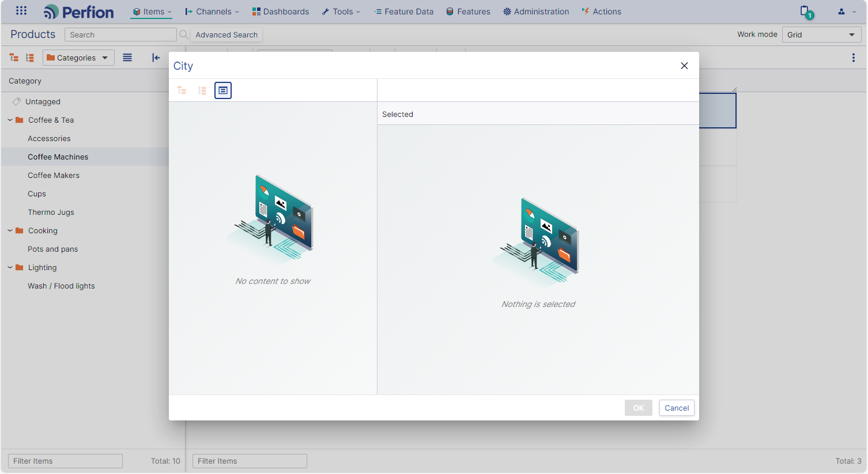868x474 pixels.
Task: Collapse the Lighting folder
Action: (10, 267)
